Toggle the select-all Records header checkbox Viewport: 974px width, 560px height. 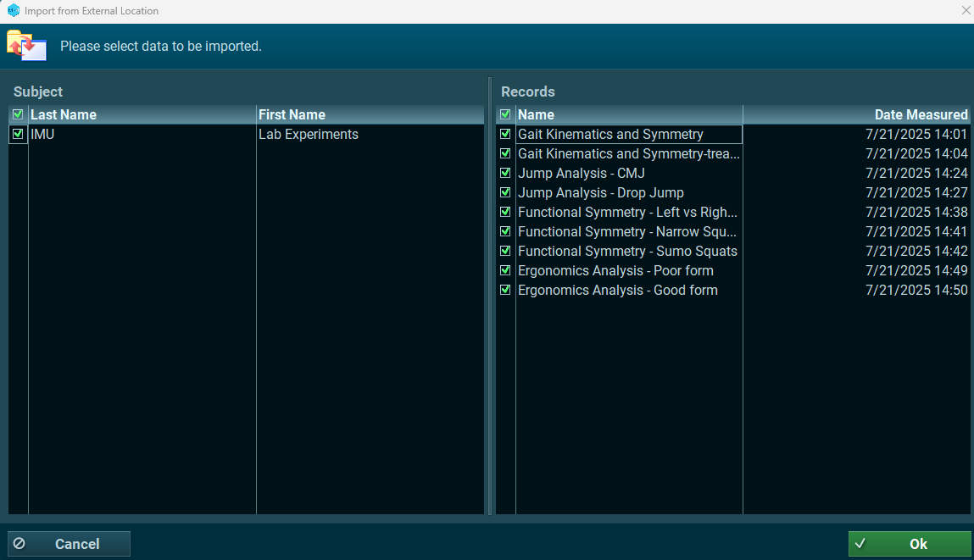pos(505,114)
